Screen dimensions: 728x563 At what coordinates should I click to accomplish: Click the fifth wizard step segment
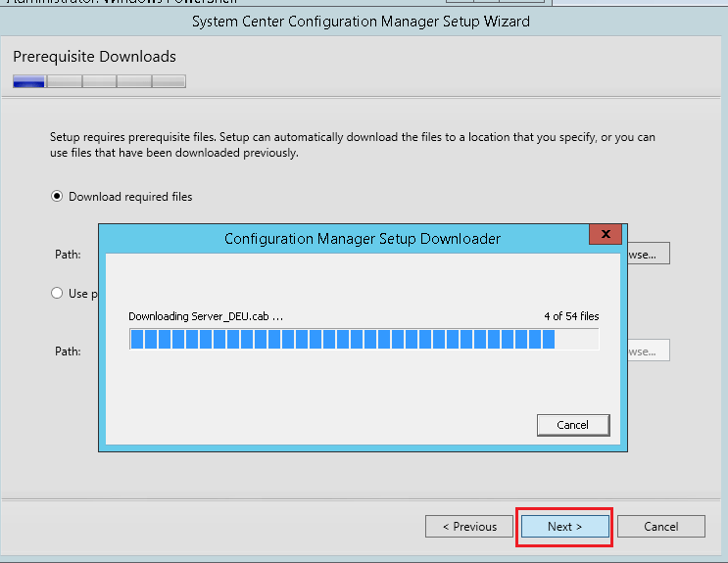pyautogui.click(x=169, y=81)
